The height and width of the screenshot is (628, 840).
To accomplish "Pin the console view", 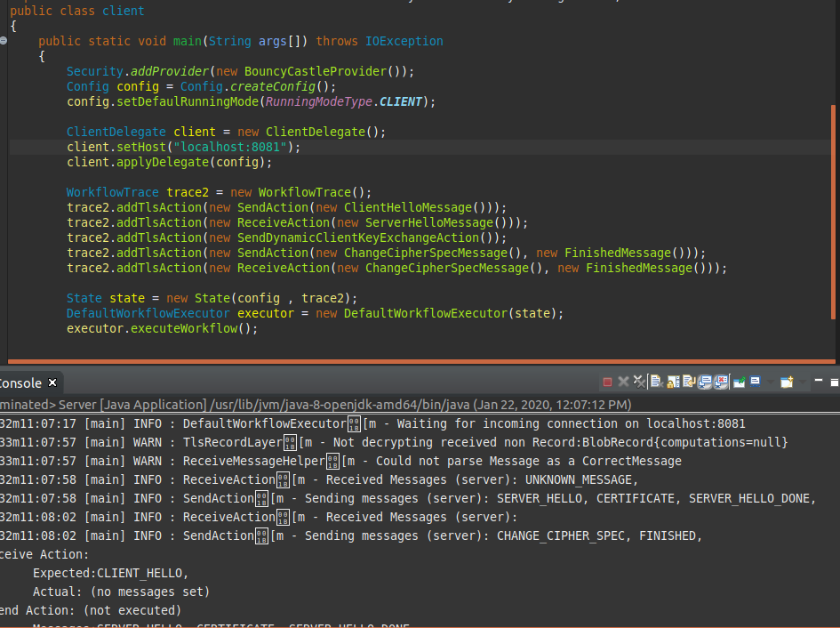I will pos(740,382).
